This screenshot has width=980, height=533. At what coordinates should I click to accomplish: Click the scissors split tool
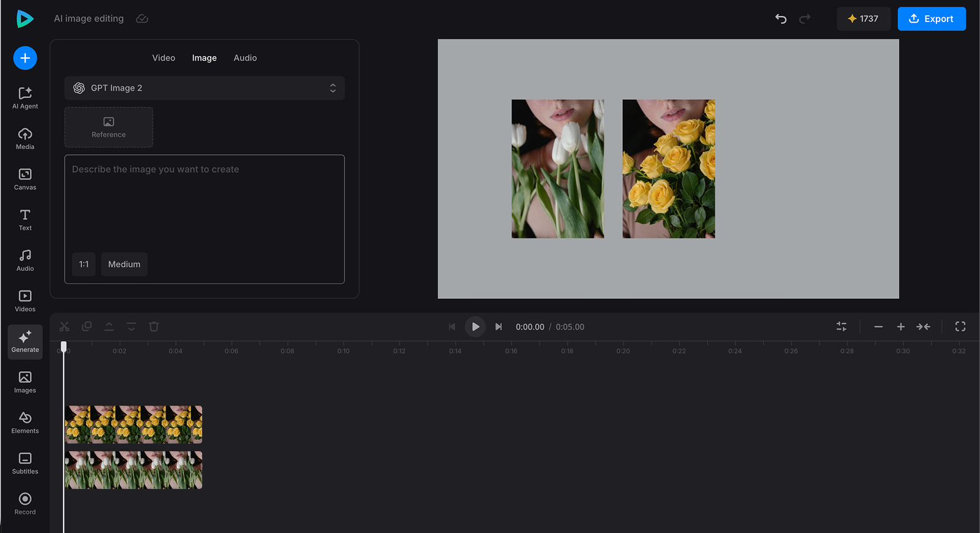click(64, 327)
